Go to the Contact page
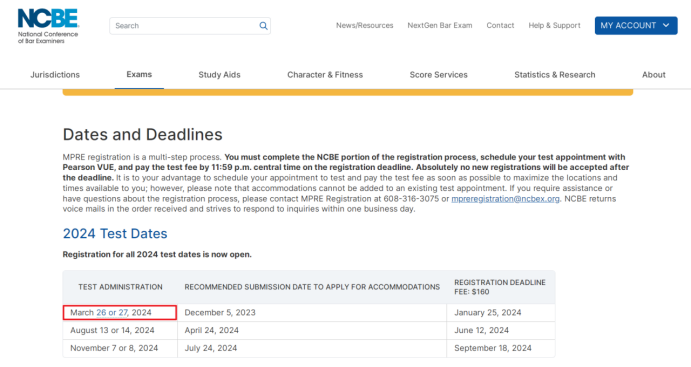The width and height of the screenshot is (691, 367). pyautogui.click(x=500, y=26)
